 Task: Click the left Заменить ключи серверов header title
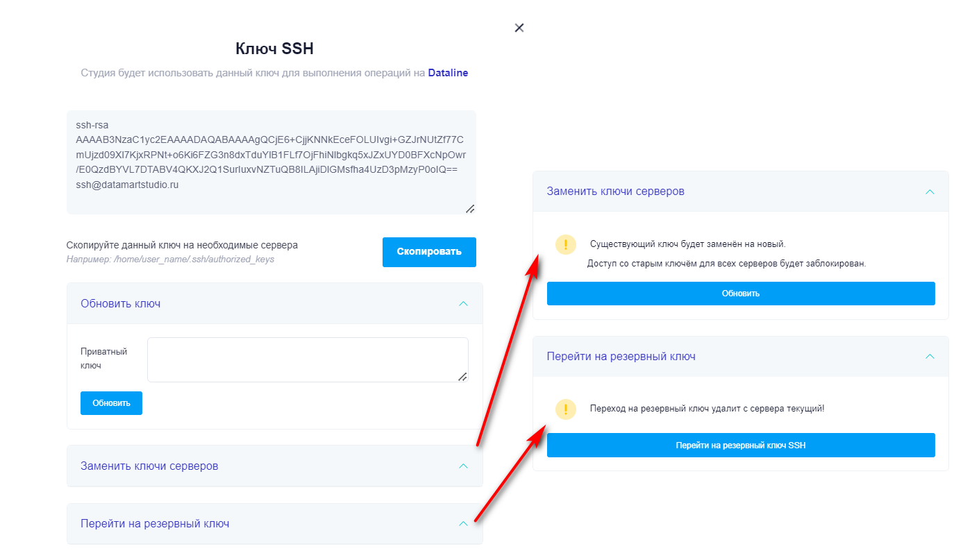(149, 466)
